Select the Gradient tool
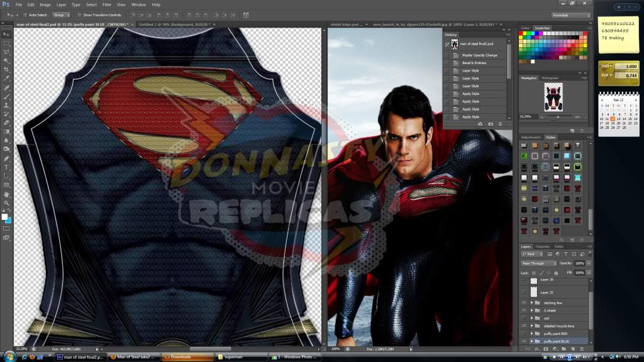 6,132
